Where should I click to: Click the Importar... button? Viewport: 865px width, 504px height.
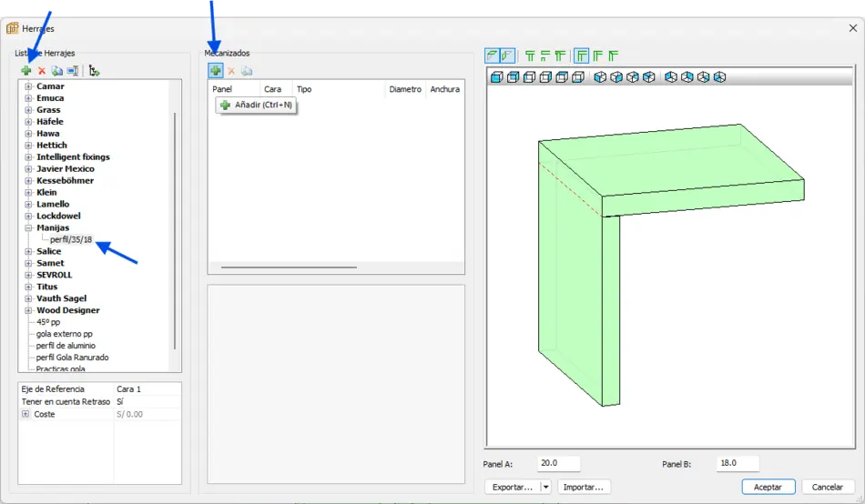pos(583,487)
